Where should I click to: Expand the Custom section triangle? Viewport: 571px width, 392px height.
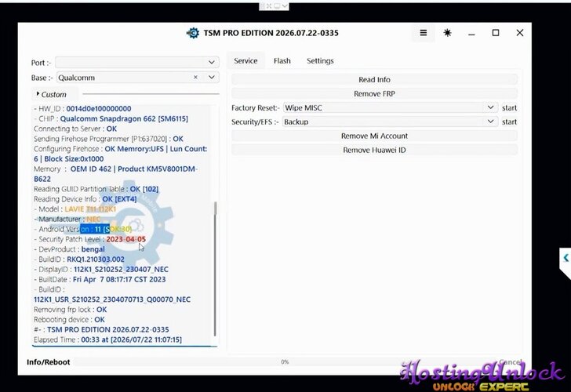(38, 94)
